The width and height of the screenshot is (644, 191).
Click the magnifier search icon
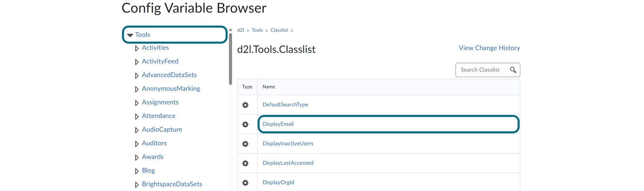513,70
